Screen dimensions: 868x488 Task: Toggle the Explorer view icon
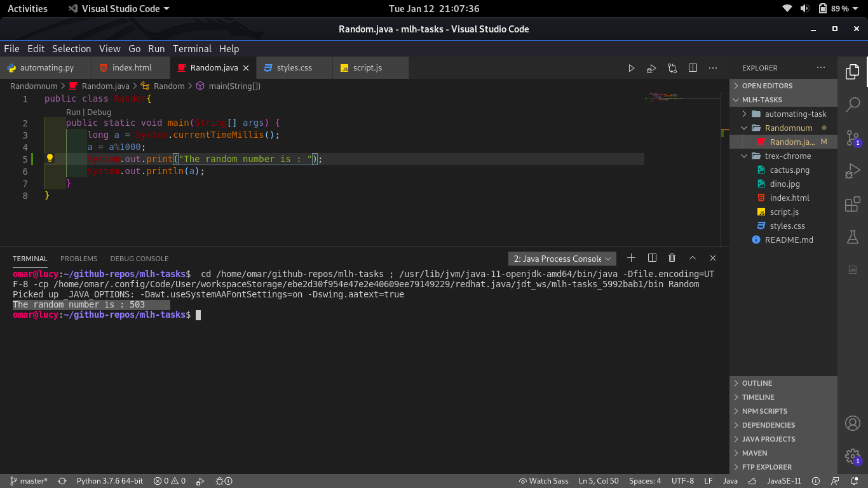[852, 72]
